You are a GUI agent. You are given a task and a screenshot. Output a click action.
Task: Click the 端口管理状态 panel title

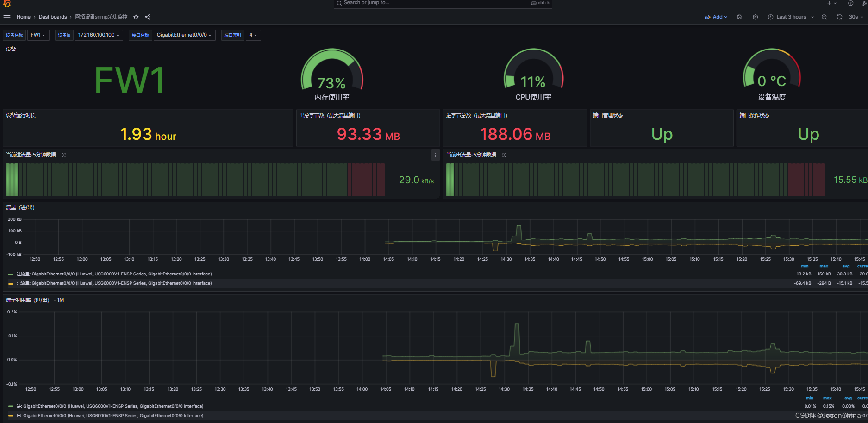(x=608, y=115)
